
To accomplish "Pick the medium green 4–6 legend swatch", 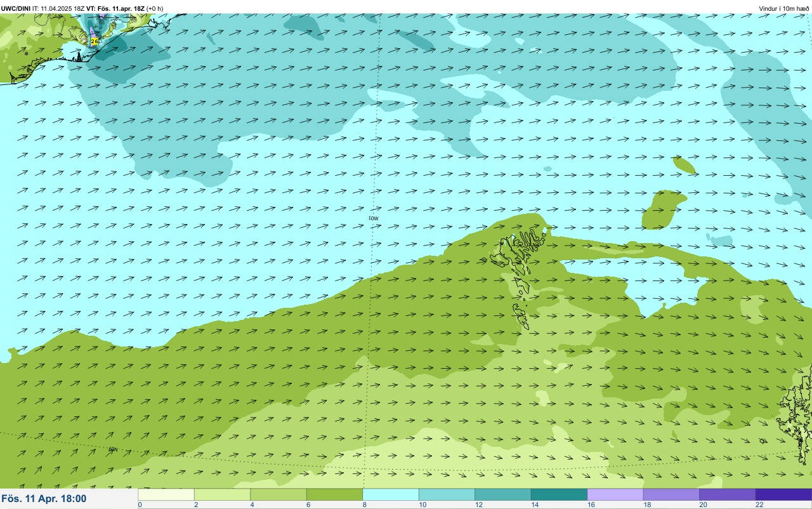I will [278, 494].
